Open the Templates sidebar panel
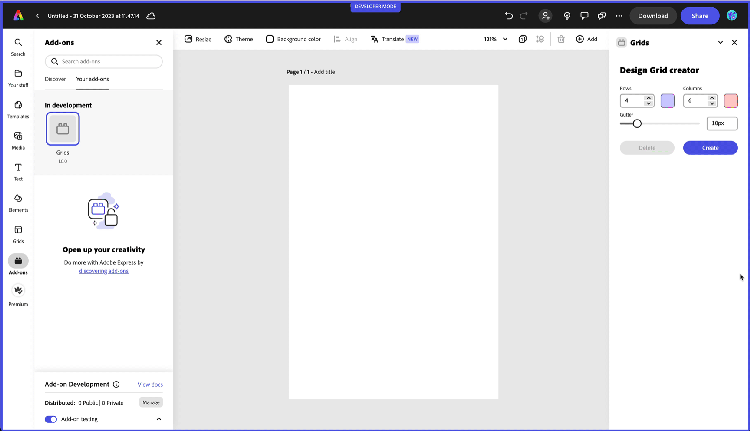This screenshot has height=431, width=750. [x=18, y=108]
